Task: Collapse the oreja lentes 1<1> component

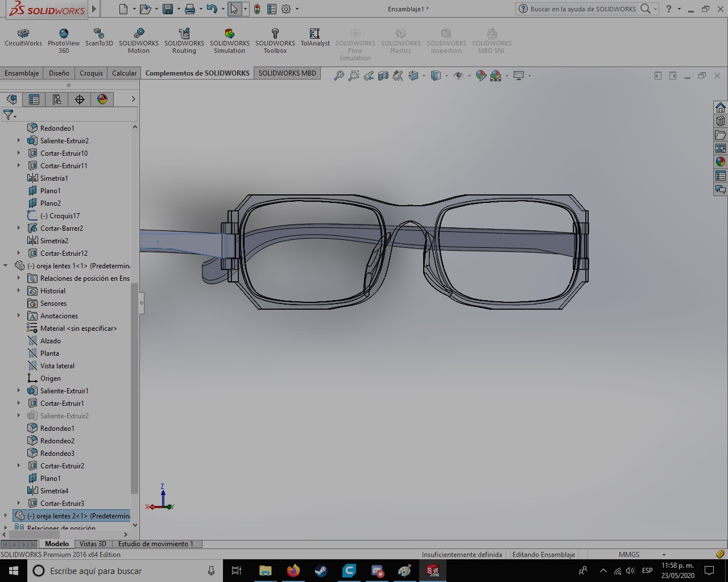Action: (x=6, y=266)
